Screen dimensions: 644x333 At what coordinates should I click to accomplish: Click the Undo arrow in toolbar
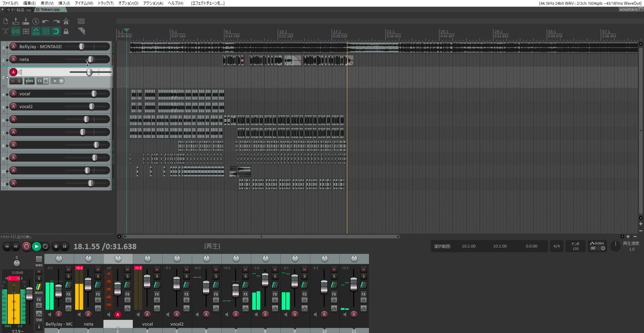tap(46, 21)
